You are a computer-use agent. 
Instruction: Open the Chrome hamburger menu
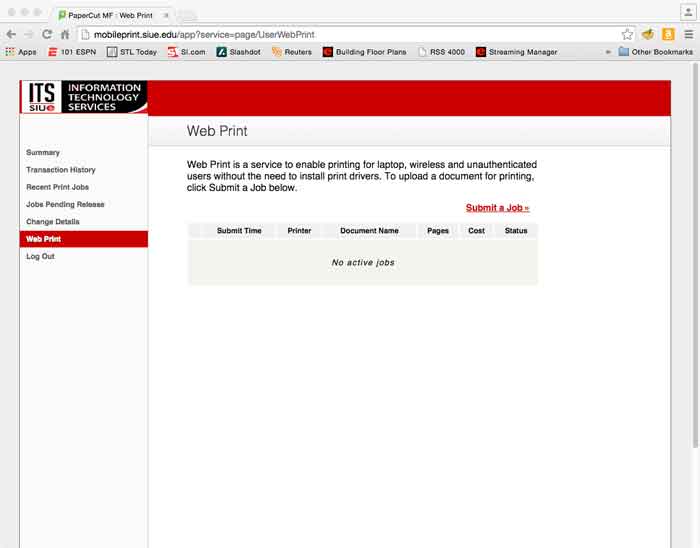pos(688,34)
